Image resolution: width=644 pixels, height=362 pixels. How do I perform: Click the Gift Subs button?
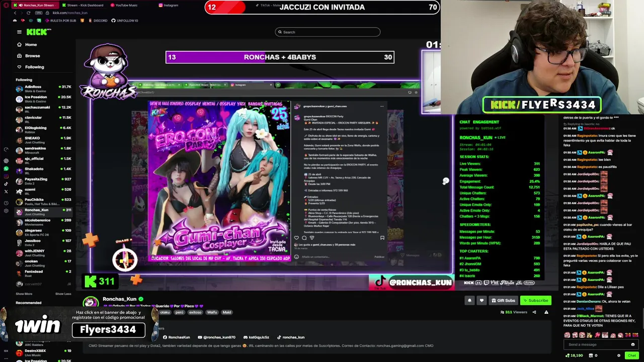tap(503, 301)
